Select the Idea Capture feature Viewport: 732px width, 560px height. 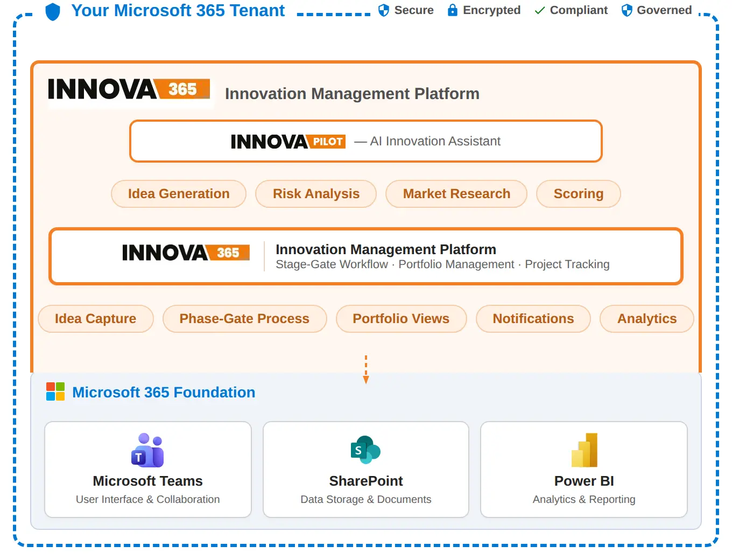click(95, 319)
